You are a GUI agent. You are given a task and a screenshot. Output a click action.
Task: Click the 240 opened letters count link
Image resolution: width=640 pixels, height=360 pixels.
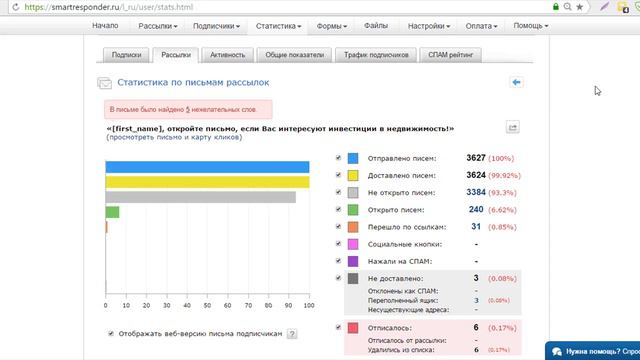pos(476,209)
